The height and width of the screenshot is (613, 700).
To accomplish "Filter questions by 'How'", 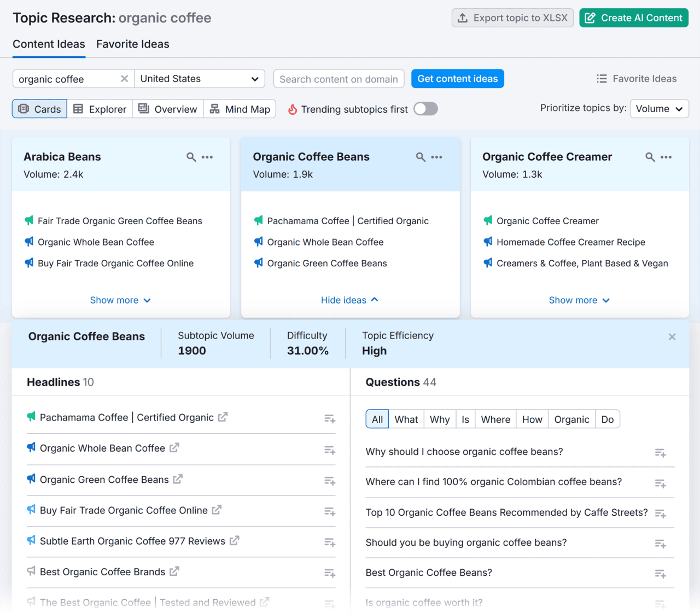I will pyautogui.click(x=532, y=419).
